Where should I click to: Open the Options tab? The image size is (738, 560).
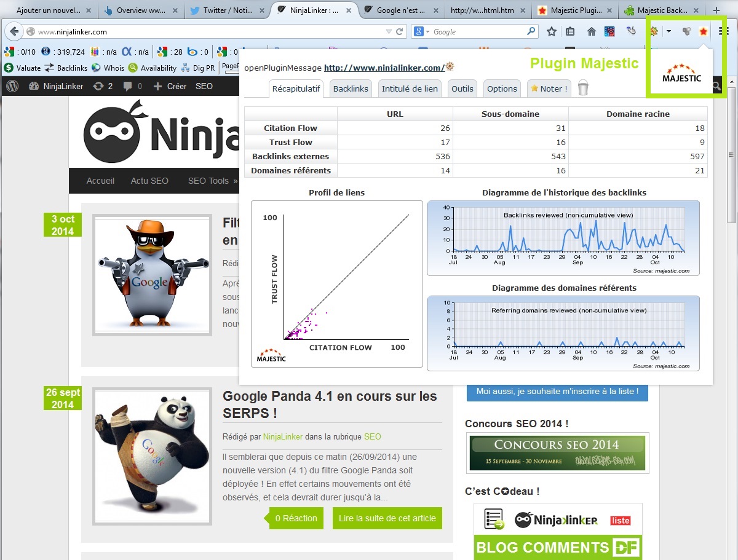tap(502, 89)
